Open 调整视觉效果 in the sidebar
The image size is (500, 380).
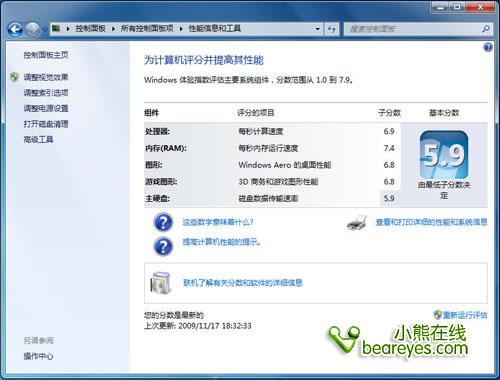(46, 77)
